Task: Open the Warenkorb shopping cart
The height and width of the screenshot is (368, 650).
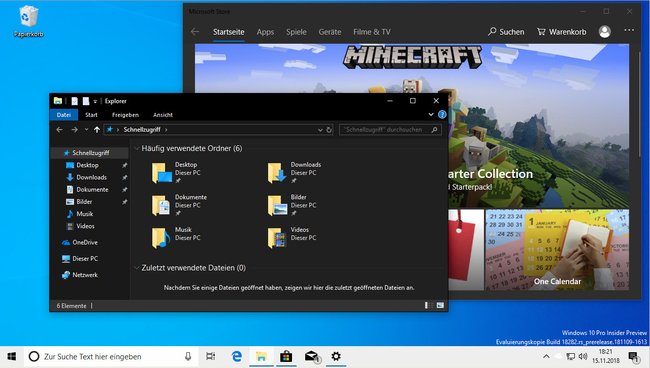Action: [x=562, y=32]
